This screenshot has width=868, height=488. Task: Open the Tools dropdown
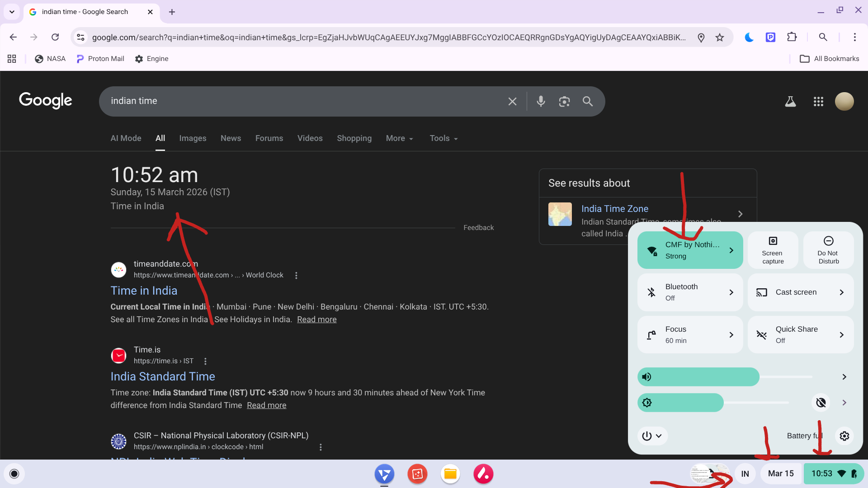(443, 138)
